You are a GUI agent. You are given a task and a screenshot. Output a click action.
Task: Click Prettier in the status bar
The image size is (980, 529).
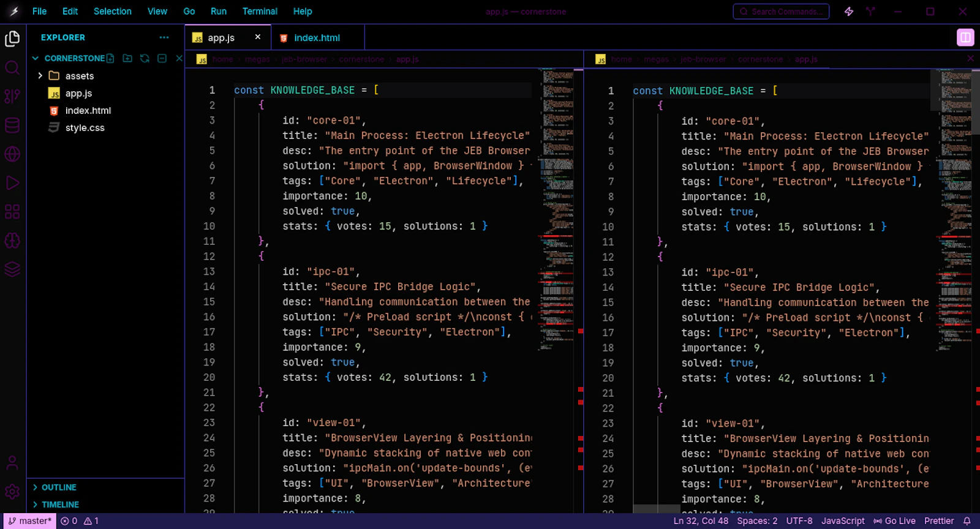point(939,521)
